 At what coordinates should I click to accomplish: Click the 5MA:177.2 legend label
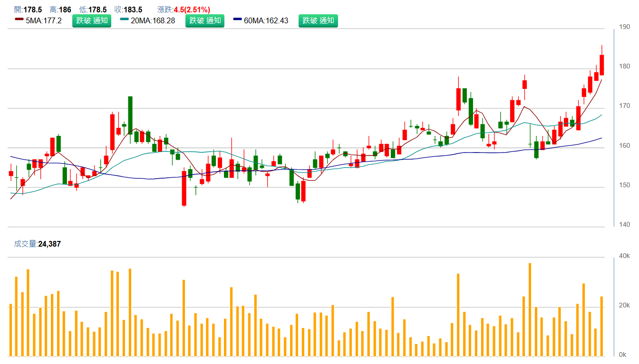pos(44,20)
